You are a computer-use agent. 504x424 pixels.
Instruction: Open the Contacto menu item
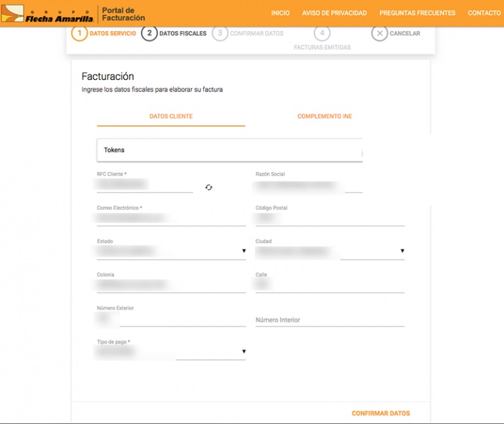tap(484, 13)
